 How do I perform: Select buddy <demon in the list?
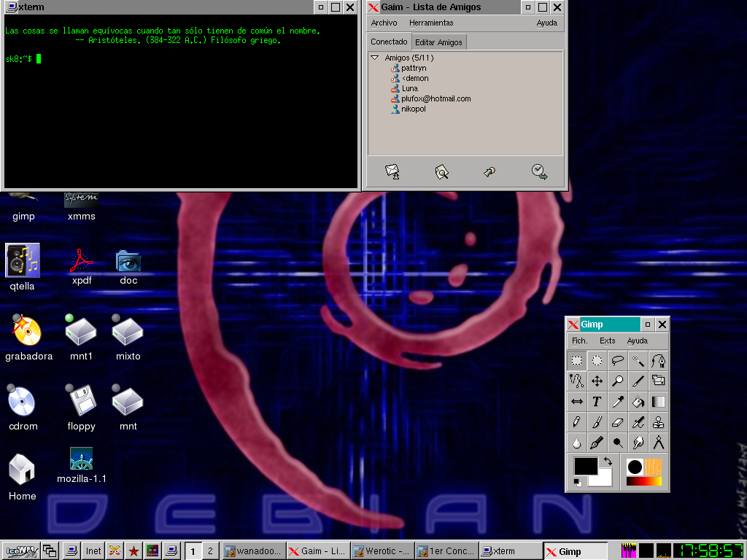(415, 78)
